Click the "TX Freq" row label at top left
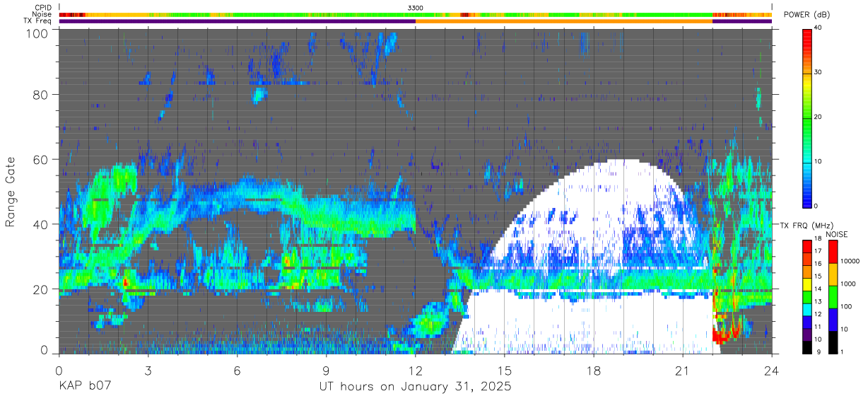This screenshot has width=868, height=401. [x=38, y=21]
